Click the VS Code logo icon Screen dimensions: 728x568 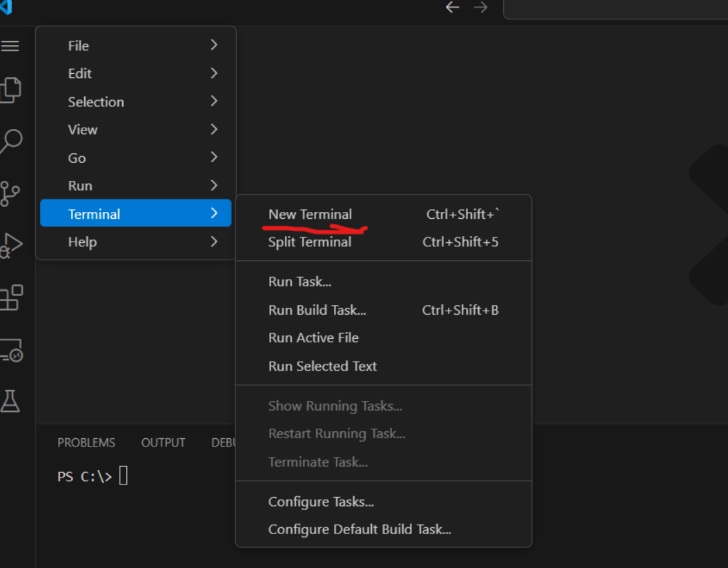(x=6, y=7)
